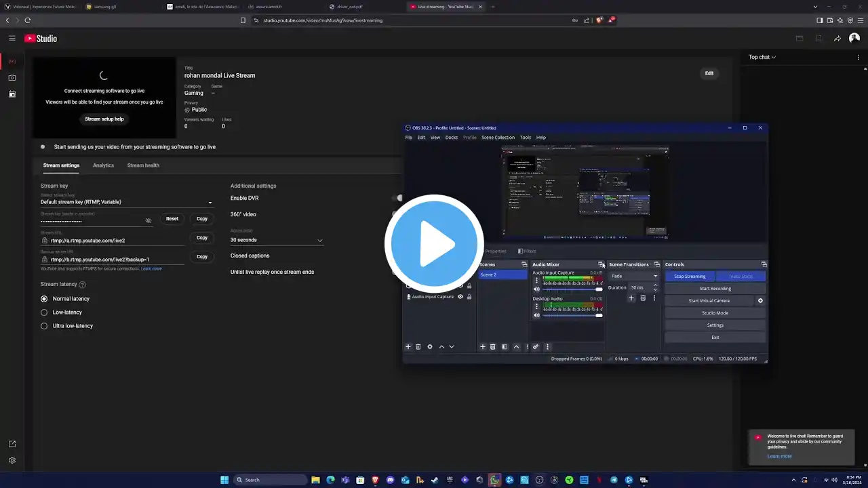Open the Manage calendar icon in sidebar
Viewport: 868px width, 488px height.
[12, 94]
